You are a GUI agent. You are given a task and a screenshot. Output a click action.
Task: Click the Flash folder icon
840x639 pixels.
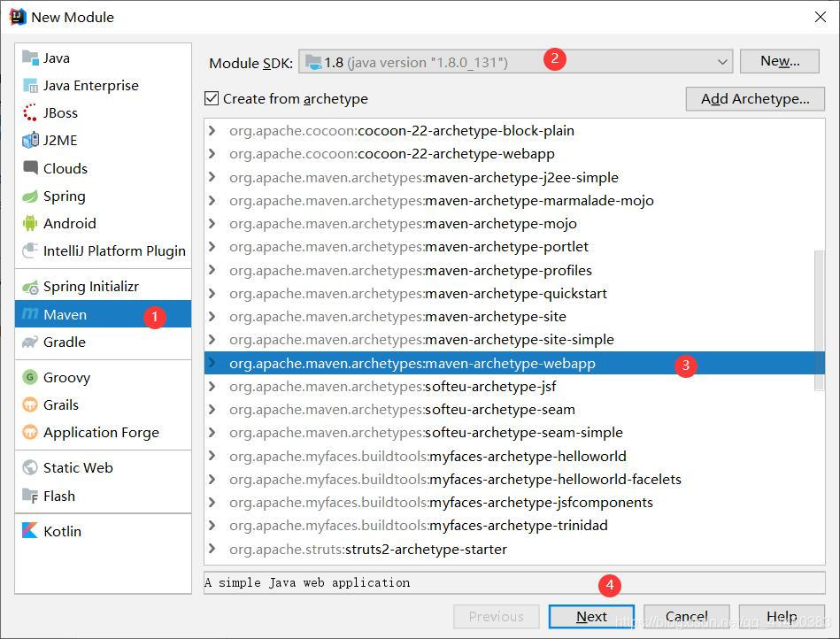click(x=30, y=496)
